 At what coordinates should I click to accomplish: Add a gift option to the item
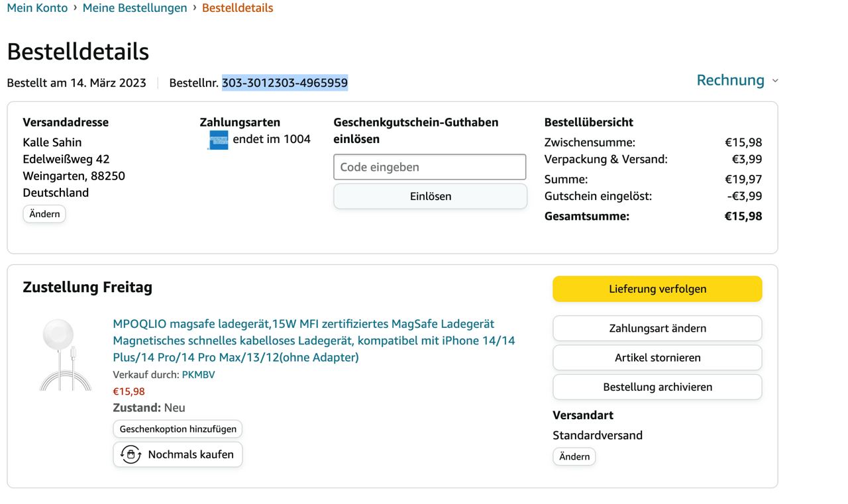point(178,428)
